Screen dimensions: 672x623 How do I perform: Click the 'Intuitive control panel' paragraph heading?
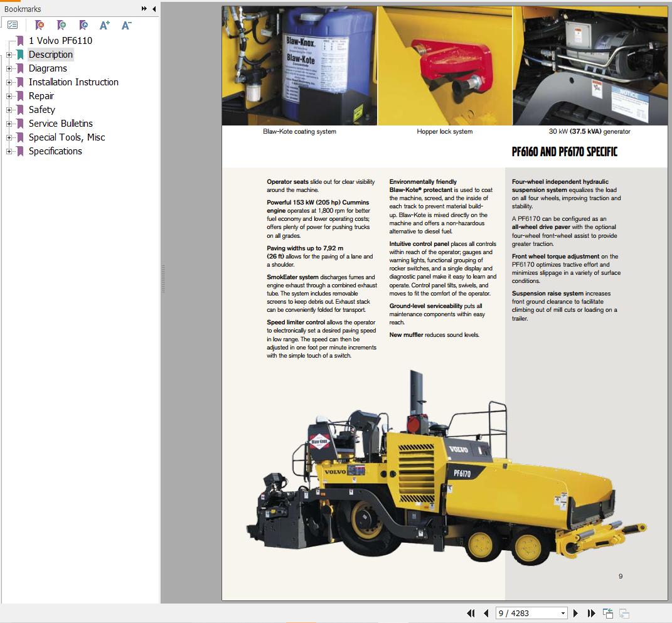click(419, 244)
